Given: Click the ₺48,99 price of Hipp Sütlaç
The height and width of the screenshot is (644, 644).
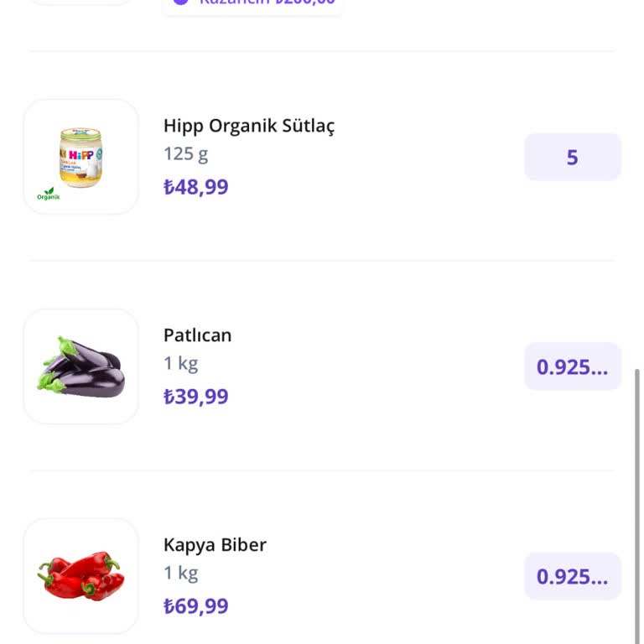Looking at the screenshot, I should tap(196, 187).
